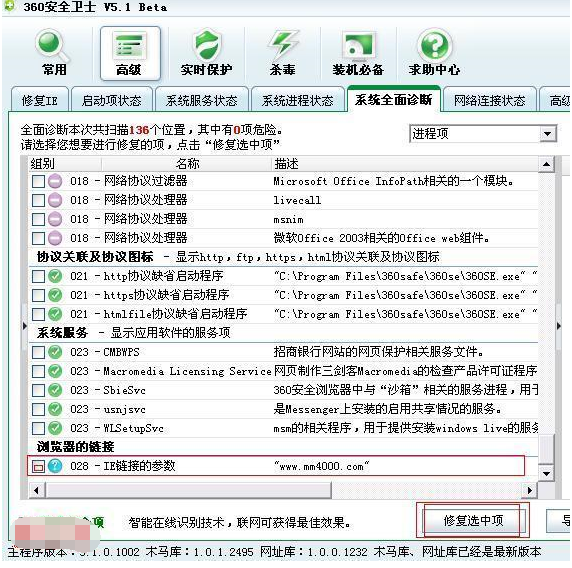Check the livecall row checkbox
572x568 pixels.
[38, 200]
